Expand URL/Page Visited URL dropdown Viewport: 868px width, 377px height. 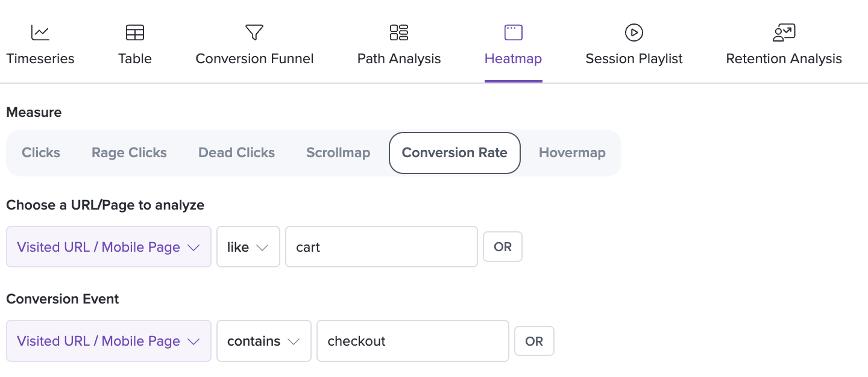click(108, 247)
